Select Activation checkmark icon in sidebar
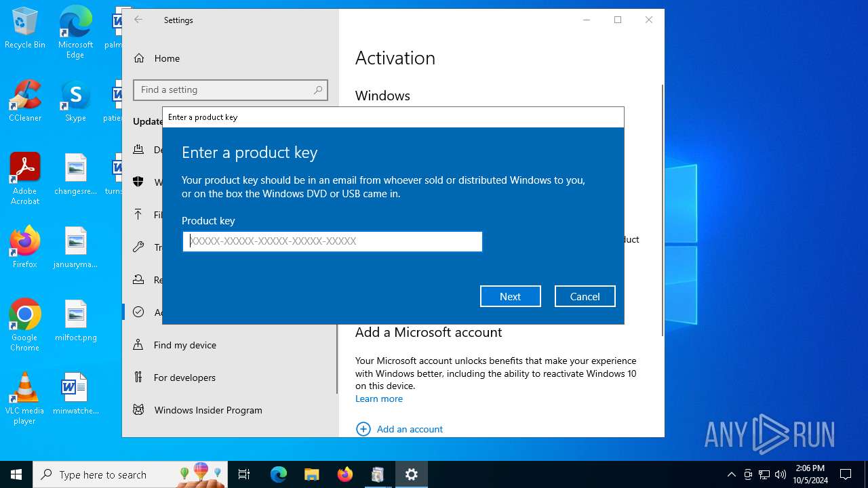 (x=138, y=312)
